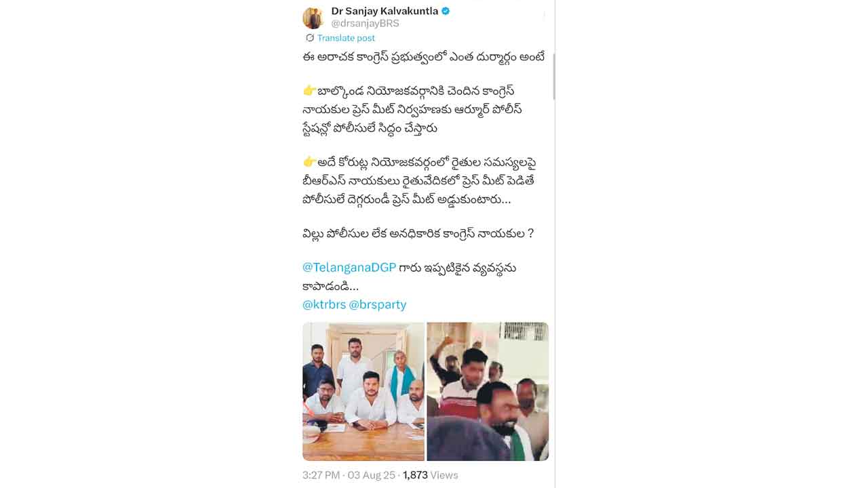Click the Telugu question line ending with ?
868x488 pixels.
pyautogui.click(x=418, y=233)
